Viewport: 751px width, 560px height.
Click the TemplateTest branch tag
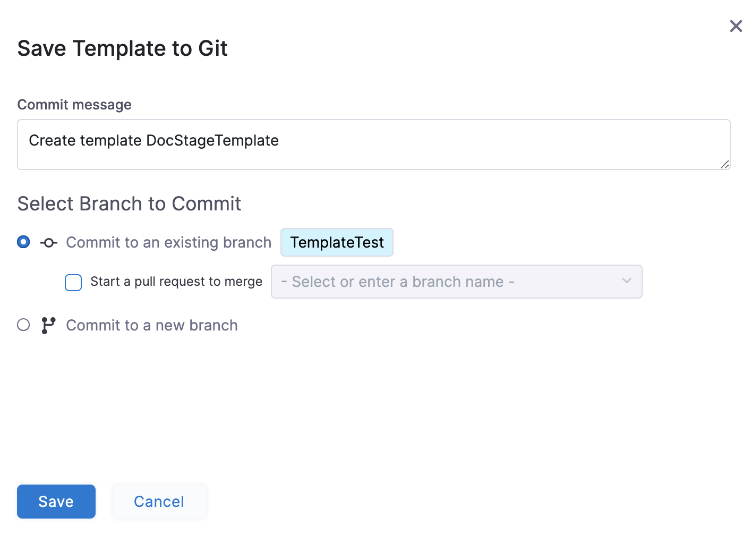(x=337, y=242)
